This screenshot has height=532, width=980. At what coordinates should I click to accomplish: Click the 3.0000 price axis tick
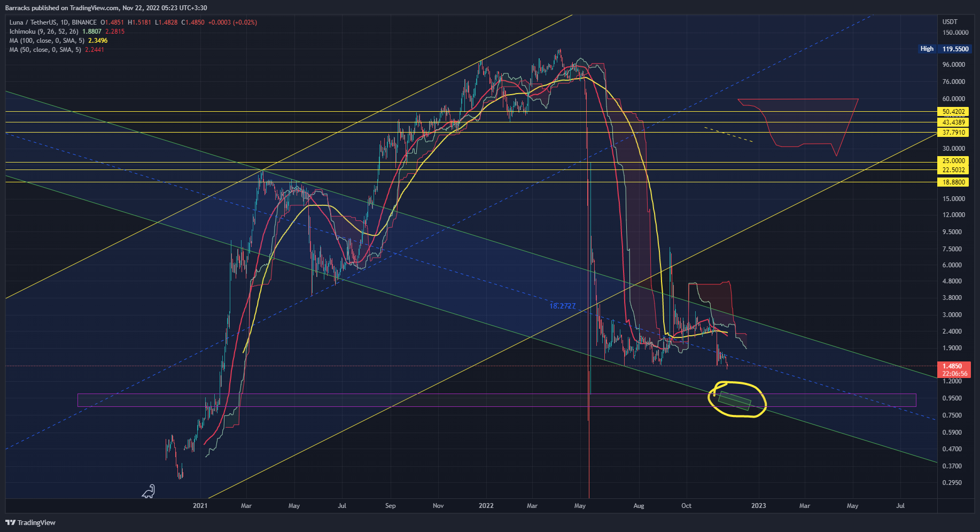[952, 315]
